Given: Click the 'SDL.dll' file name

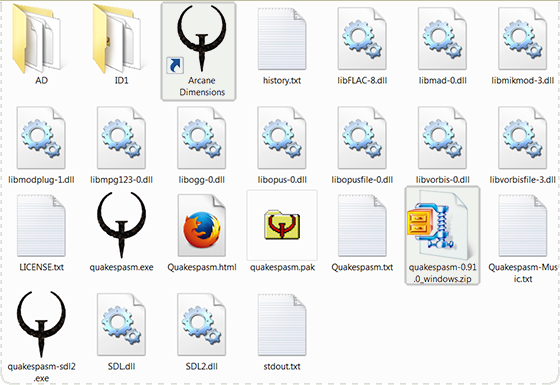Looking at the screenshot, I should (121, 366).
